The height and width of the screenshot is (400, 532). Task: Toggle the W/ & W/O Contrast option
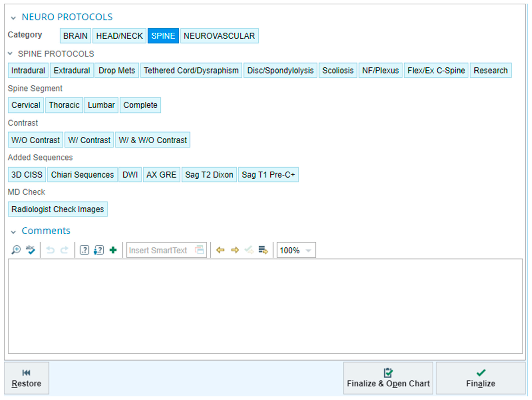tap(153, 140)
